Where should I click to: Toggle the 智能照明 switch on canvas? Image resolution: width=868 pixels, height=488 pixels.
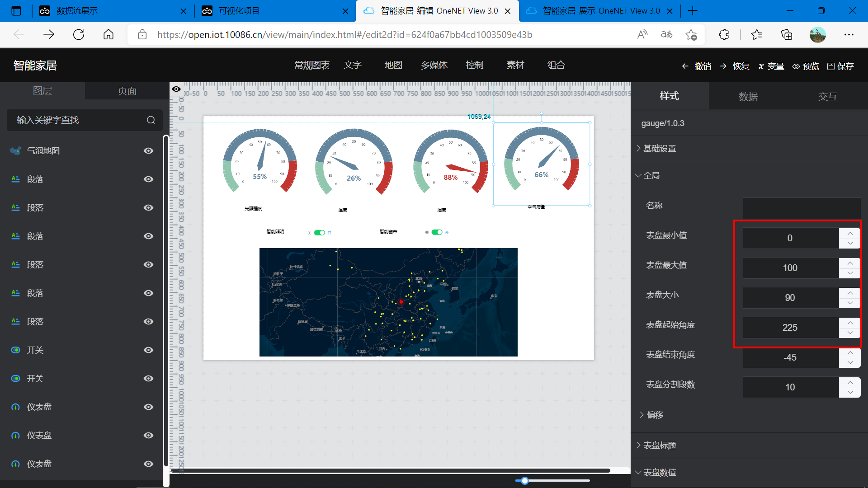[x=320, y=233]
